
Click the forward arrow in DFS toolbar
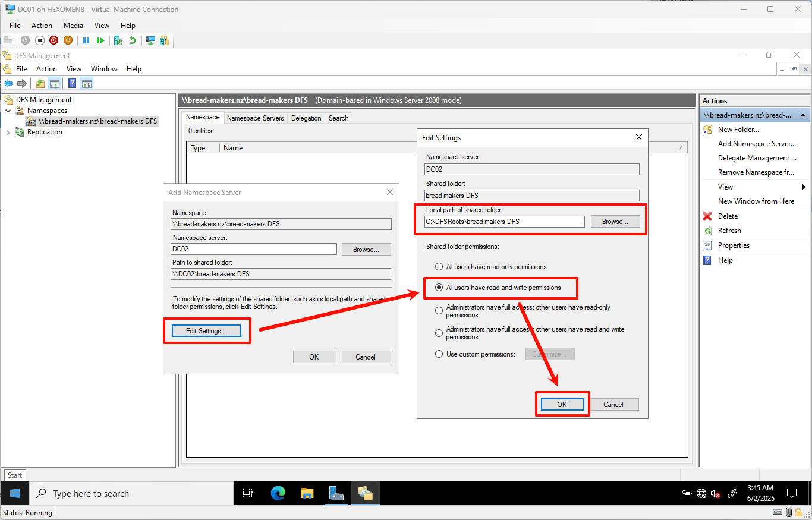22,83
